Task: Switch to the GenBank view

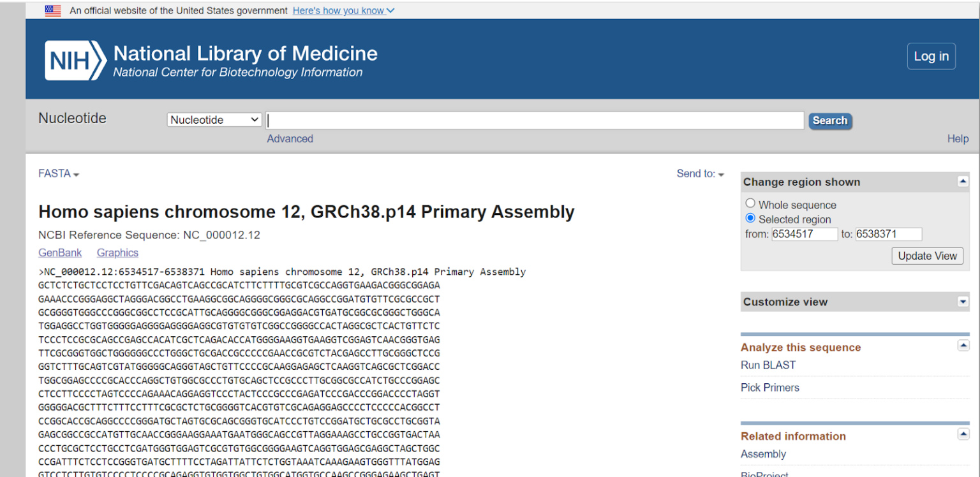Action: pos(59,253)
